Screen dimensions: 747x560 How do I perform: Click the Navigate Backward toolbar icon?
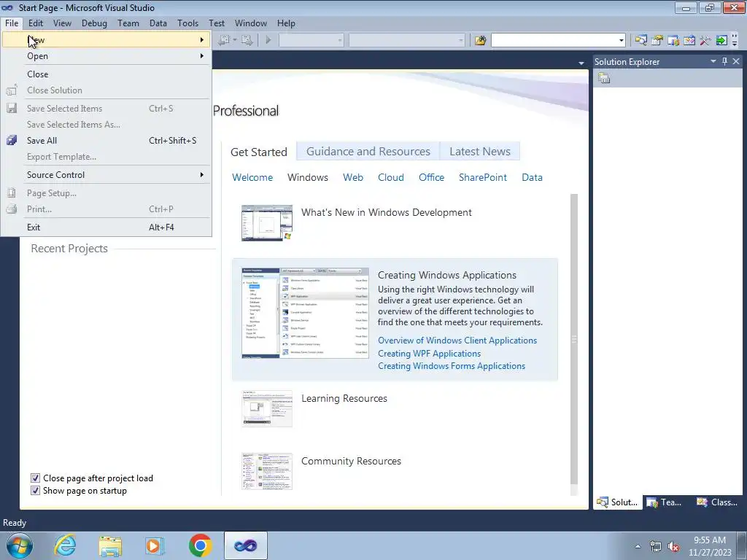click(x=223, y=41)
